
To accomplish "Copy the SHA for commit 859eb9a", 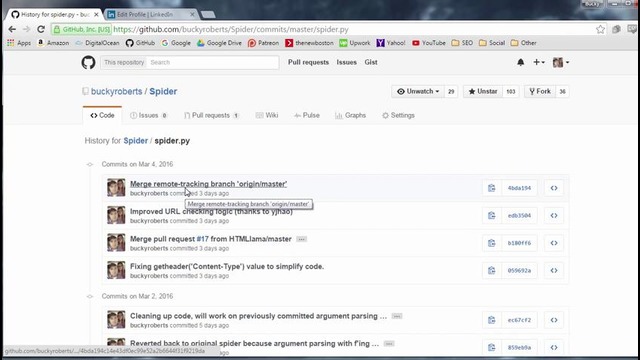I will [x=491, y=348].
